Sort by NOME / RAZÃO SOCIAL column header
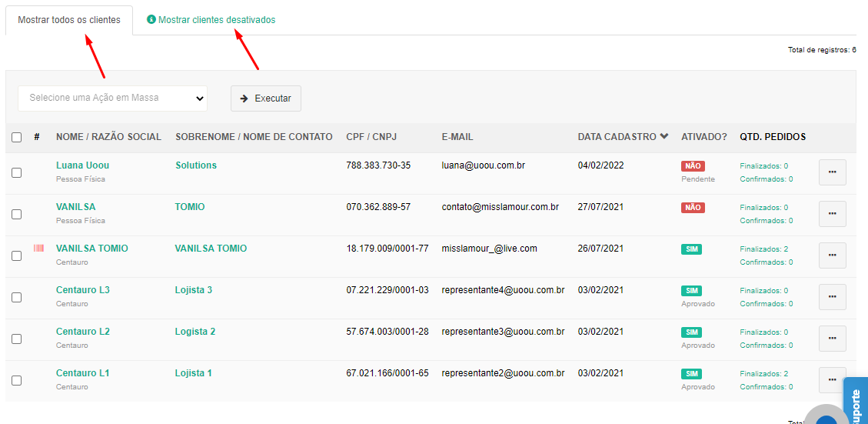Screen dimensions: 868x424 point(108,137)
